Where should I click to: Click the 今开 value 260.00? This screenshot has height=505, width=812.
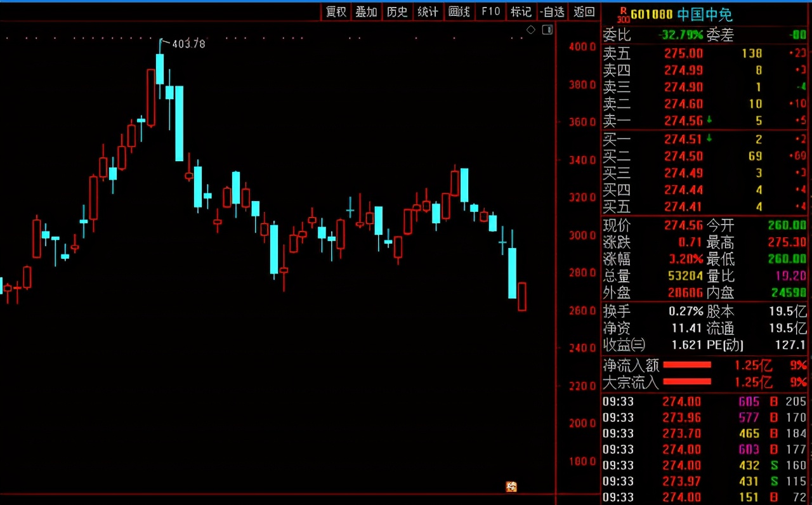pos(787,225)
